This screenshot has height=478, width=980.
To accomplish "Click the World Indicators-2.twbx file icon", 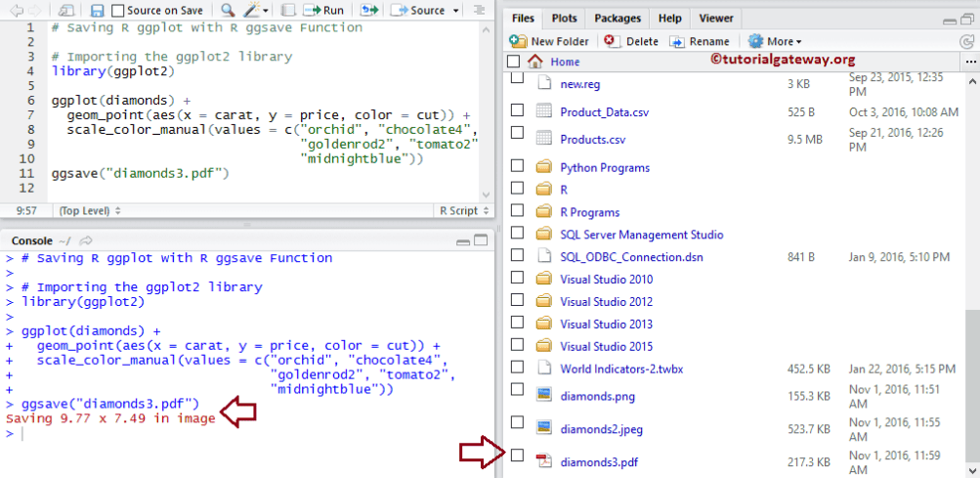I will tap(544, 369).
